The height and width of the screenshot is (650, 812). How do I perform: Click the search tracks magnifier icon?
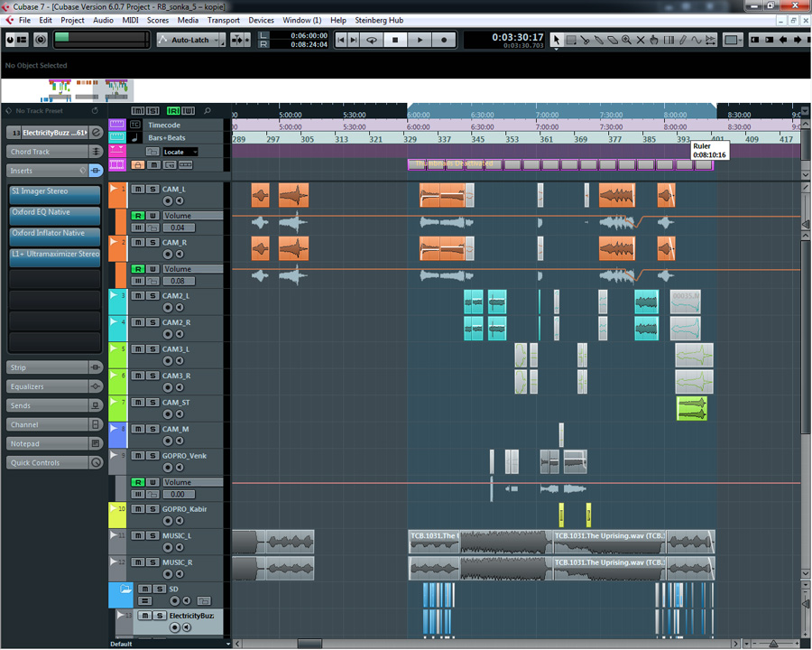click(x=208, y=111)
